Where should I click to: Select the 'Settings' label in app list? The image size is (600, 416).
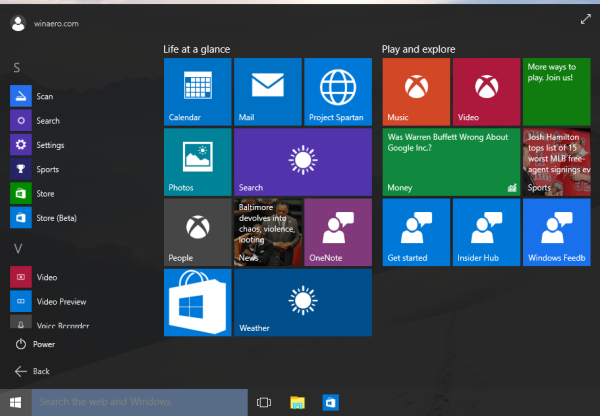click(50, 145)
